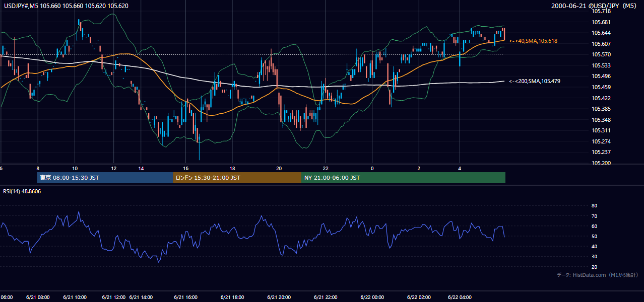Click the HistData.com data source credit

coord(597,275)
